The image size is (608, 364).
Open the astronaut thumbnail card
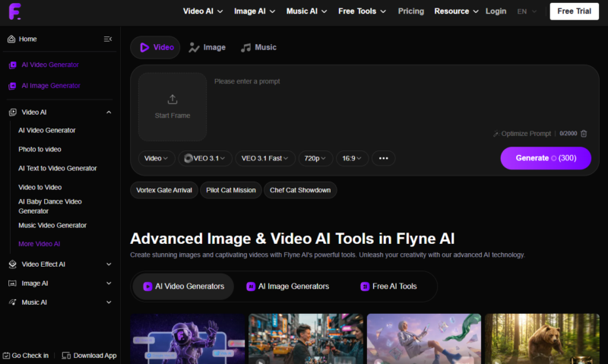(x=188, y=339)
